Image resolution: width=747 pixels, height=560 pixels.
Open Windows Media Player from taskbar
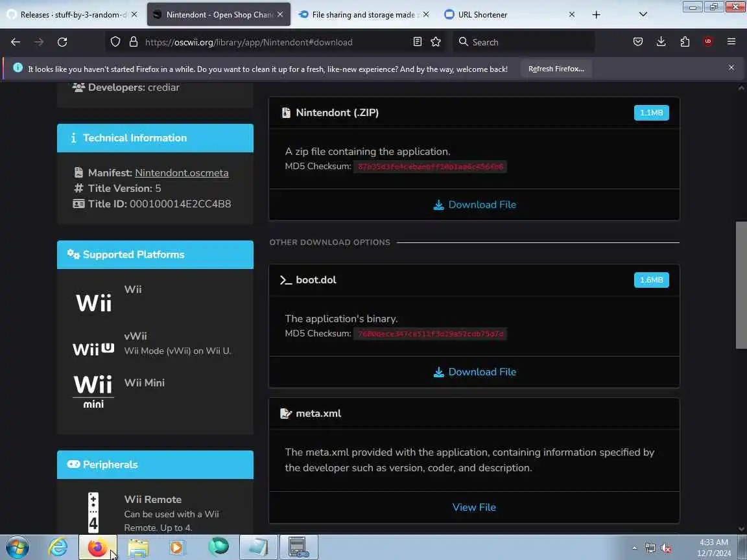(177, 548)
